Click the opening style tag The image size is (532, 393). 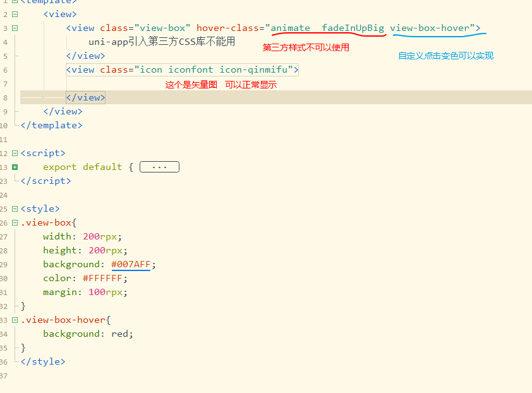point(40,209)
